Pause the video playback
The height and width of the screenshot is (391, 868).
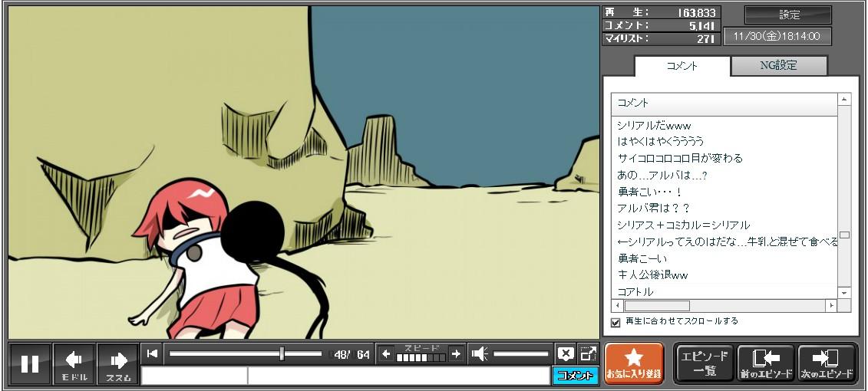tap(30, 363)
